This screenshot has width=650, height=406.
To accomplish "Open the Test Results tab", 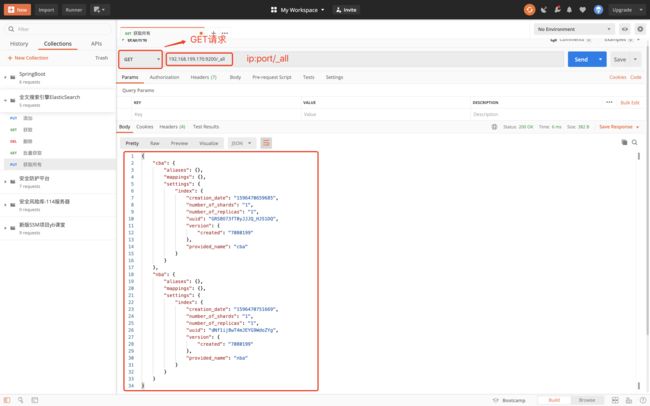I will 206,126.
